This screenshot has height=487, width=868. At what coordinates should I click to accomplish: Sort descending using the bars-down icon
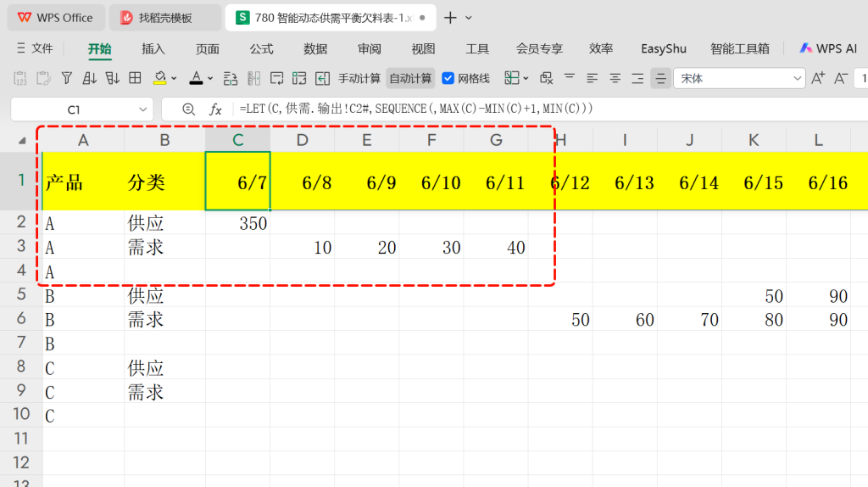tap(113, 78)
